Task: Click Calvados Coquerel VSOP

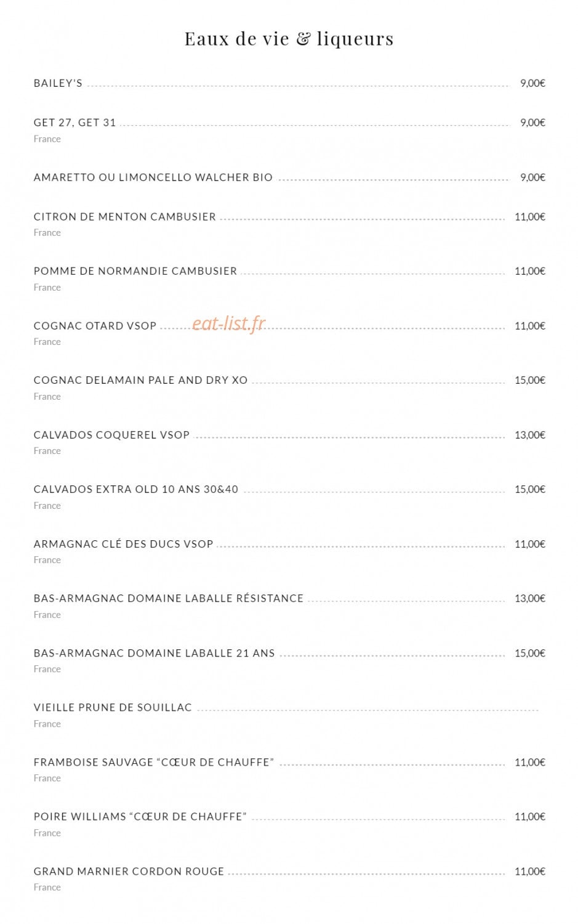Action: click(112, 435)
